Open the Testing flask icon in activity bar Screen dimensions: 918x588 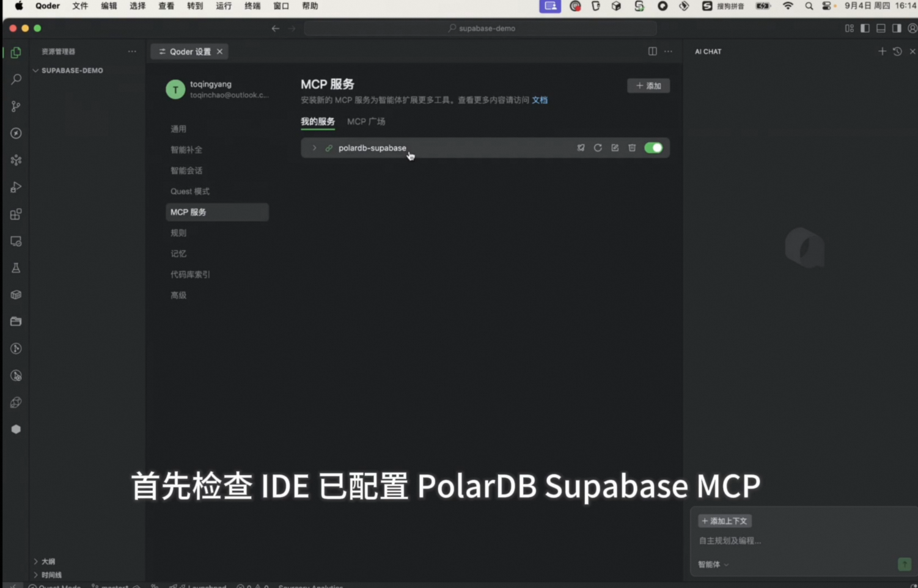[16, 268]
